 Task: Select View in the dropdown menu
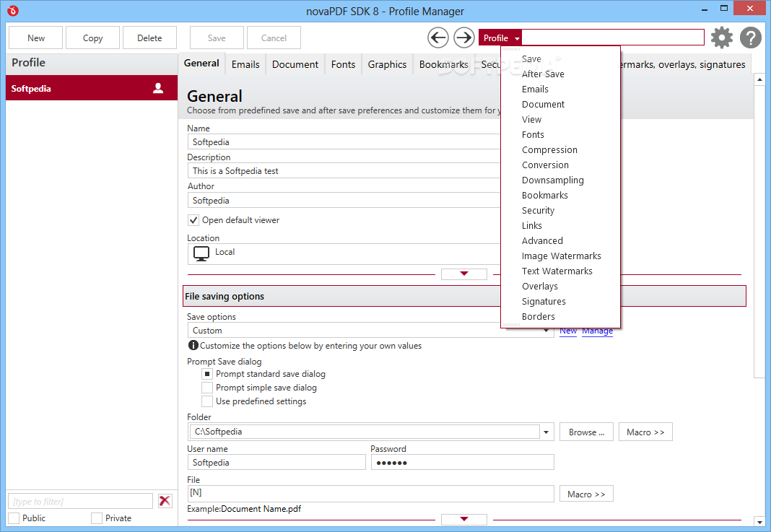[531, 120]
